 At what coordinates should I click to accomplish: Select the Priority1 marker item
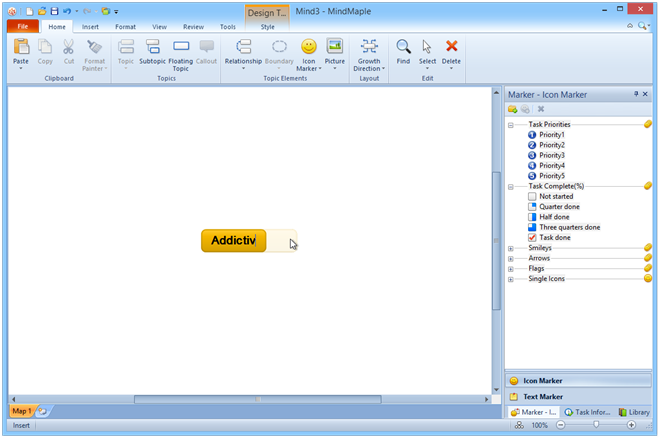551,135
